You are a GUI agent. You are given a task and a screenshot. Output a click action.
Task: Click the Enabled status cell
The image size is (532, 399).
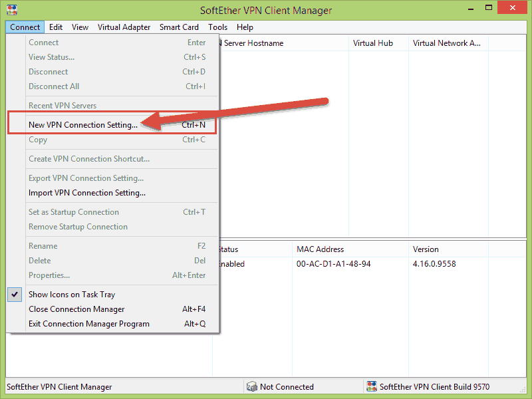pyautogui.click(x=232, y=264)
